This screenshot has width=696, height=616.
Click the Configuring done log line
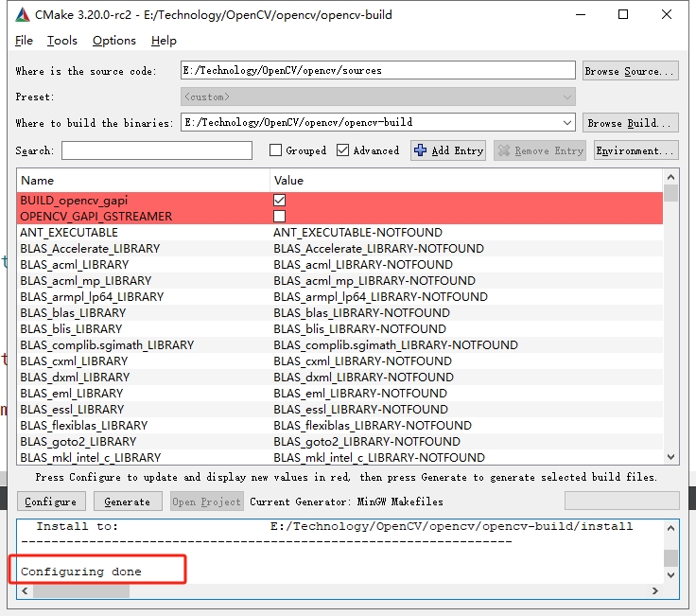click(x=81, y=572)
